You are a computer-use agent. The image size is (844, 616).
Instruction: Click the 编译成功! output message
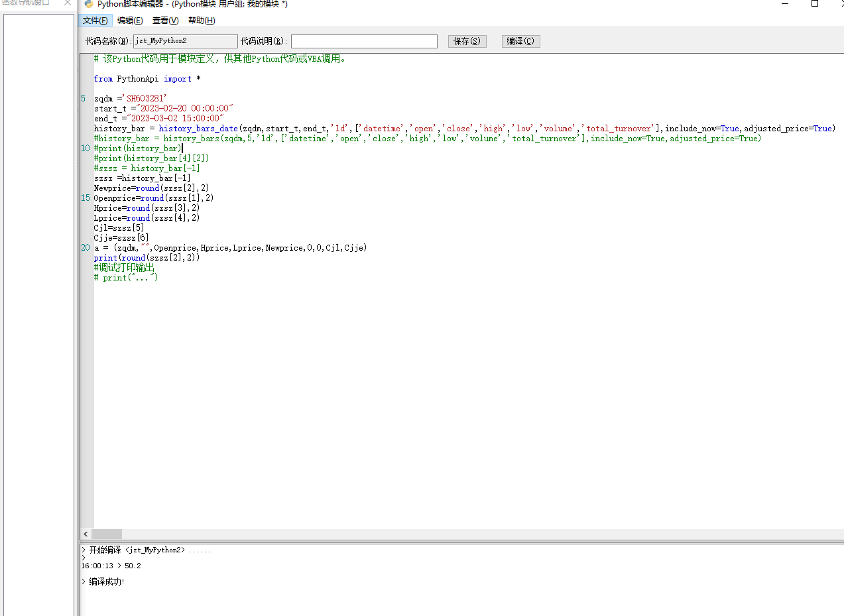pyautogui.click(x=103, y=582)
